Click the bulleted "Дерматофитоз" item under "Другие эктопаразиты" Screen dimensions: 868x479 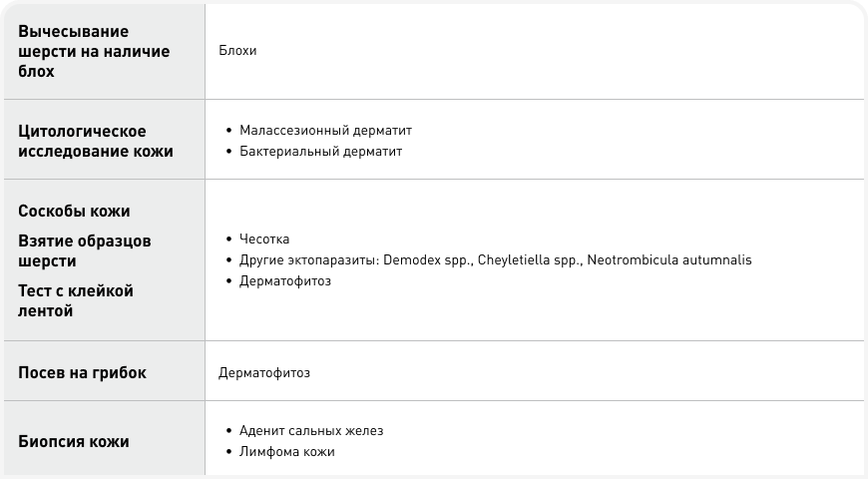(285, 281)
